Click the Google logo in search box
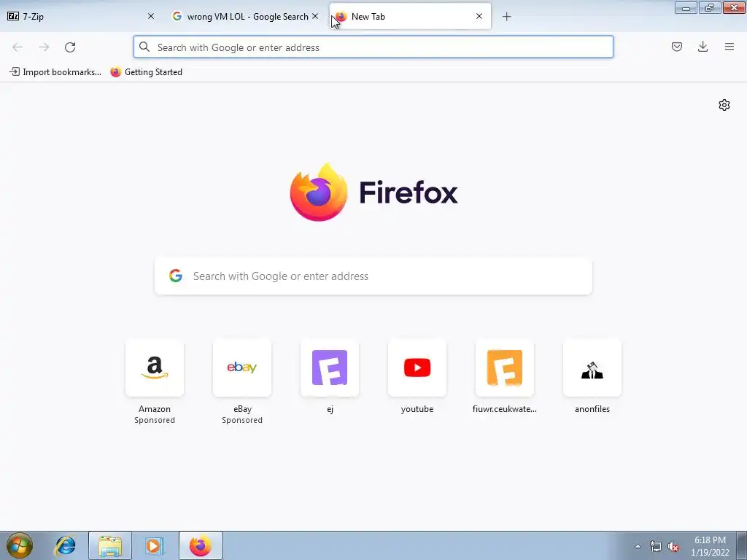Image resolution: width=747 pixels, height=560 pixels. pos(176,276)
